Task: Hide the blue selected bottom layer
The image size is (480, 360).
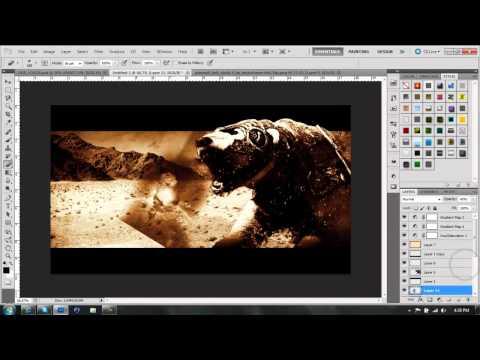Action: click(x=404, y=290)
